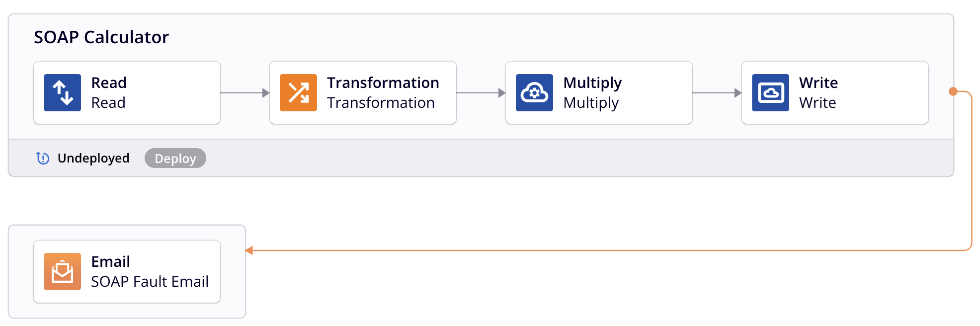Image resolution: width=980 pixels, height=326 pixels.
Task: Select the SOAP Calculator operation title
Action: 101,37
